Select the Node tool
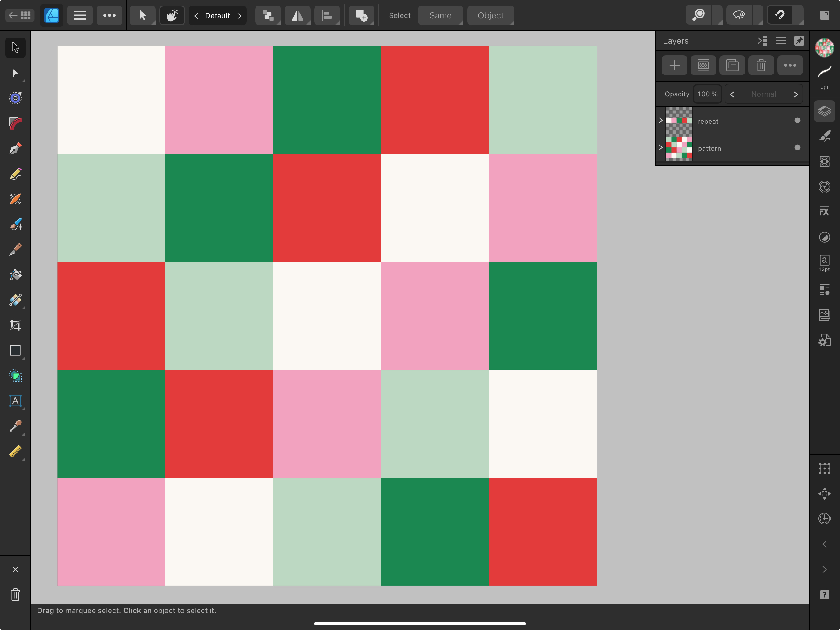The width and height of the screenshot is (840, 630). tap(15, 73)
